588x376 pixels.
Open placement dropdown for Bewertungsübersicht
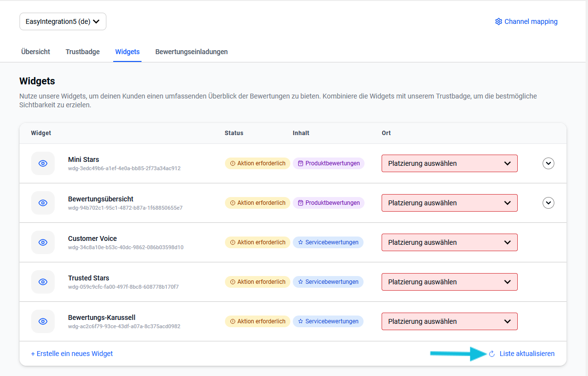[x=449, y=203]
